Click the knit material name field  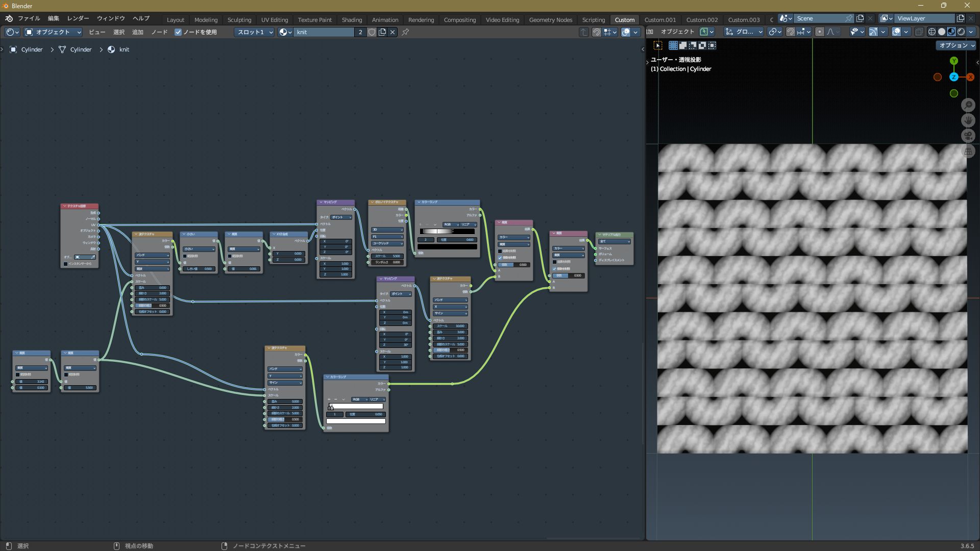[x=324, y=32]
